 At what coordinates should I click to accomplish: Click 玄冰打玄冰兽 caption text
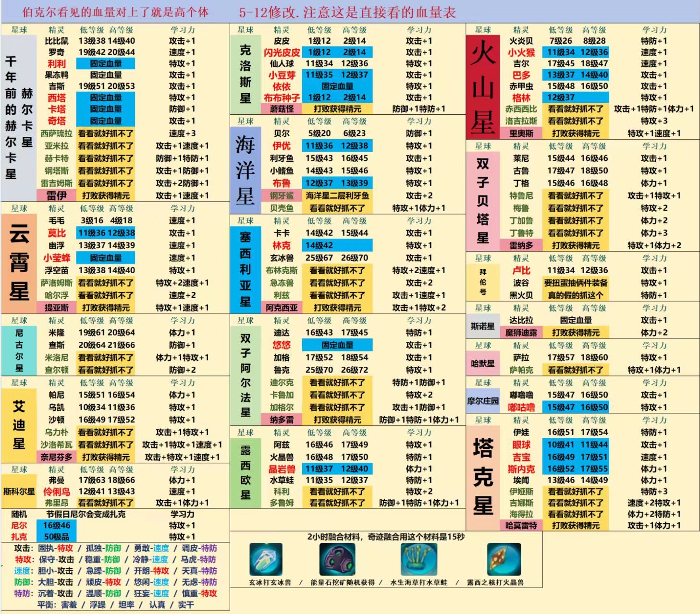tap(270, 582)
